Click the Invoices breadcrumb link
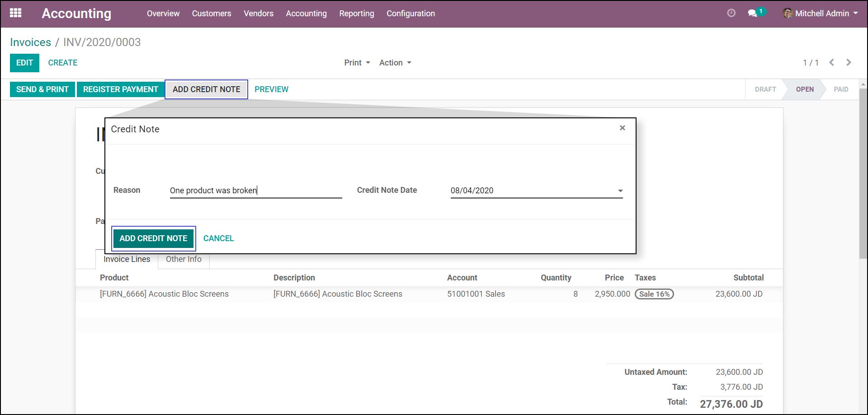This screenshot has height=415, width=868. tap(30, 42)
